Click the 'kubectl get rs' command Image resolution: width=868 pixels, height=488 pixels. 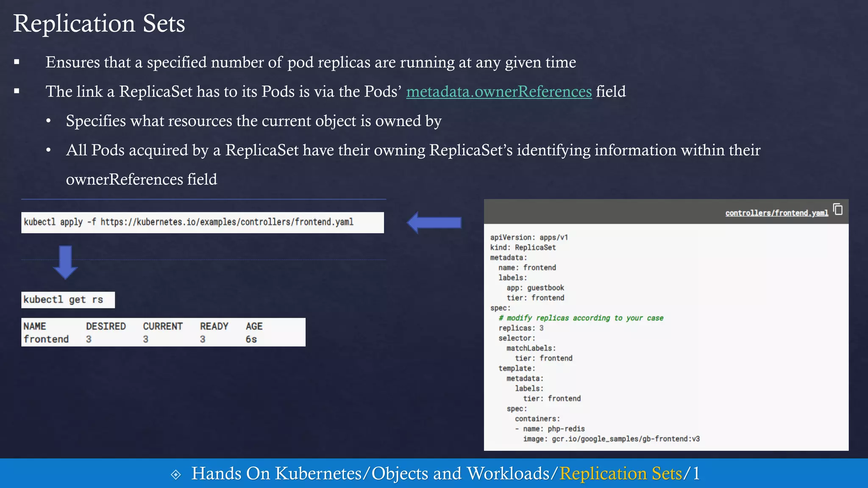(68, 300)
